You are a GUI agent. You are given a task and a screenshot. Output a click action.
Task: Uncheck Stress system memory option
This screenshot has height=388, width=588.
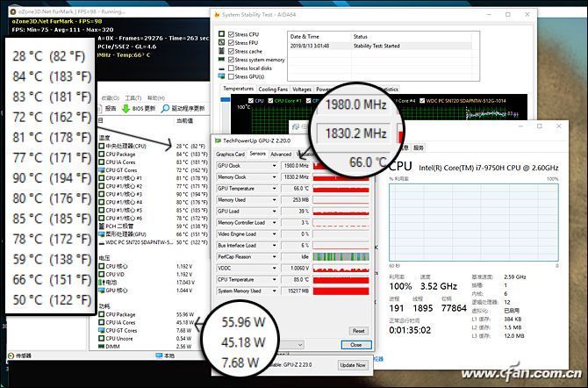(232, 60)
